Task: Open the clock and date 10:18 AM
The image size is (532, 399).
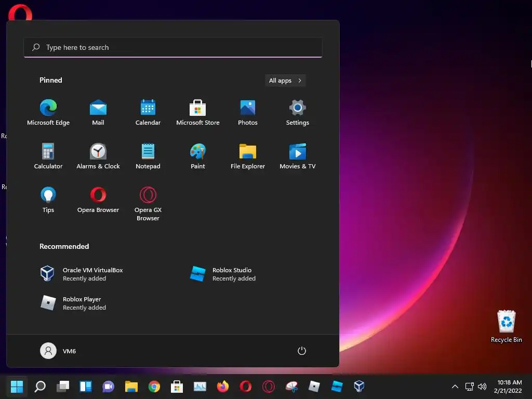Action: coord(508,387)
